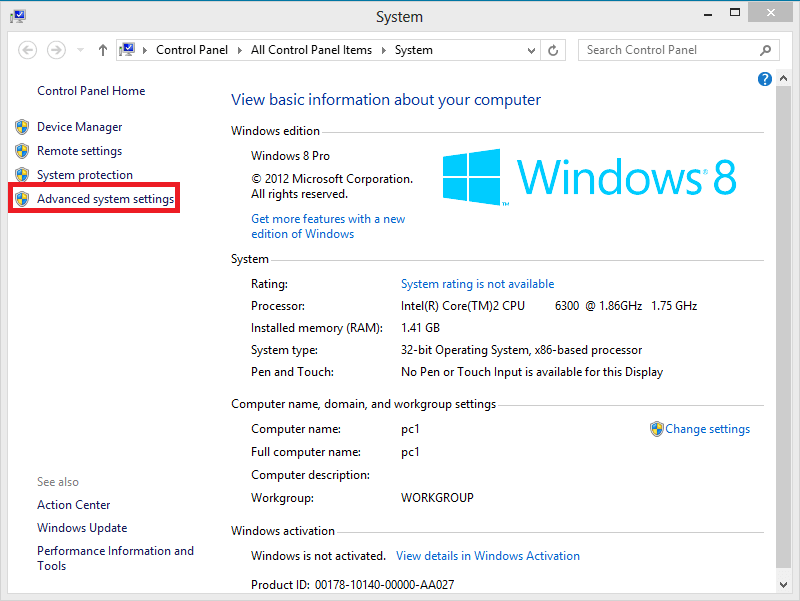The width and height of the screenshot is (800, 601).
Task: Refresh the System page
Action: (x=553, y=50)
